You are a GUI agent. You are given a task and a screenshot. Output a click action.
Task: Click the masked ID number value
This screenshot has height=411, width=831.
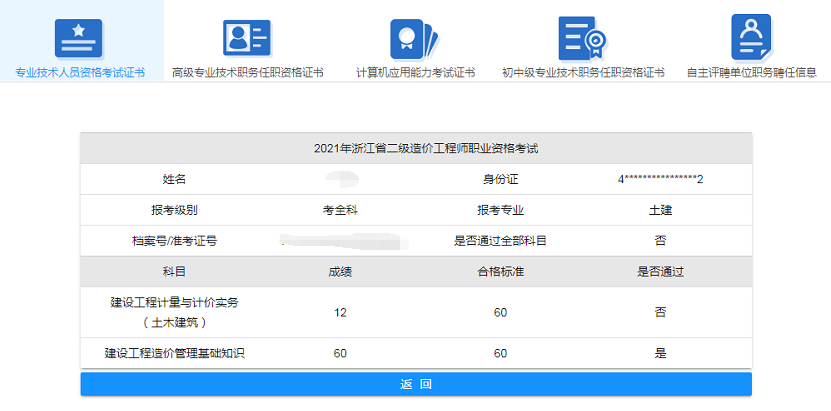(x=660, y=180)
